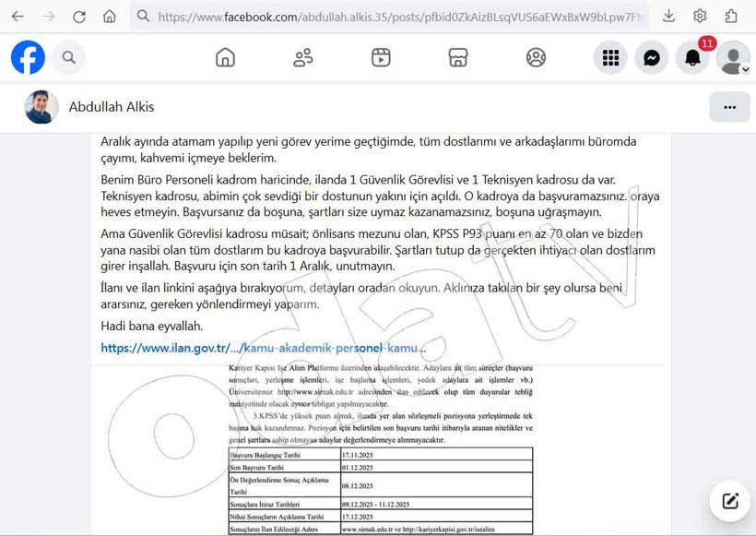Click Abdullah Alkis profile picture

pyautogui.click(x=41, y=107)
